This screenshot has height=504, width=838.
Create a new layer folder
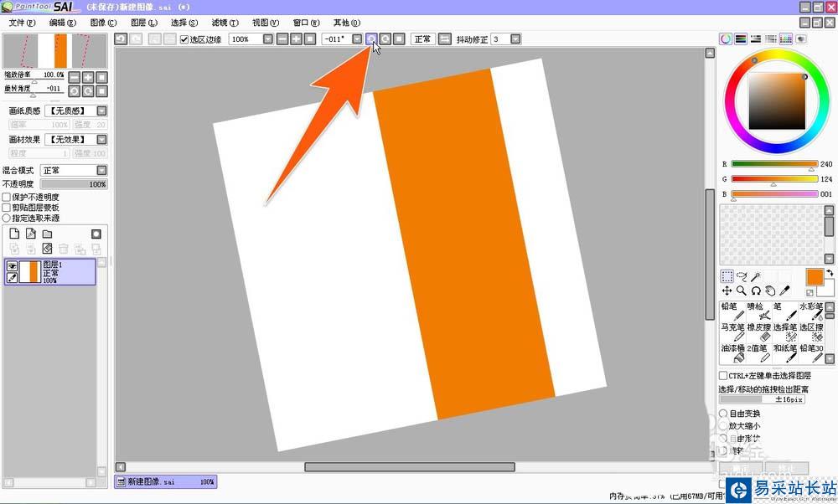point(47,234)
